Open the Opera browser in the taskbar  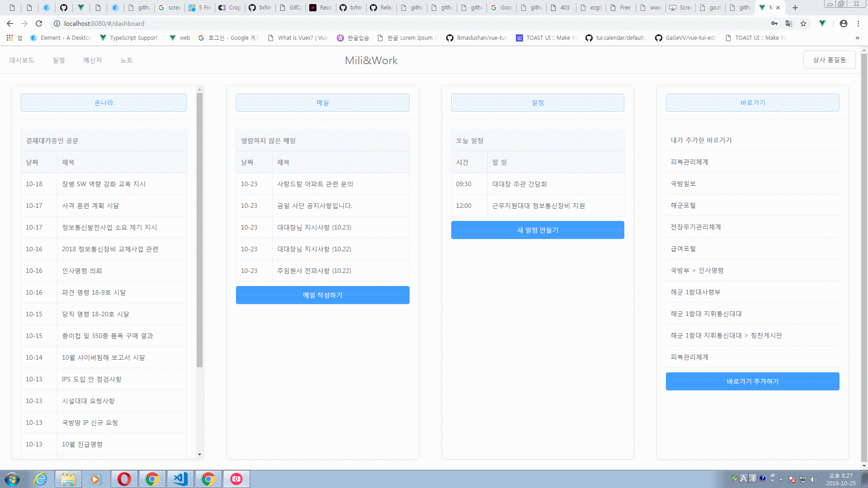click(x=124, y=479)
